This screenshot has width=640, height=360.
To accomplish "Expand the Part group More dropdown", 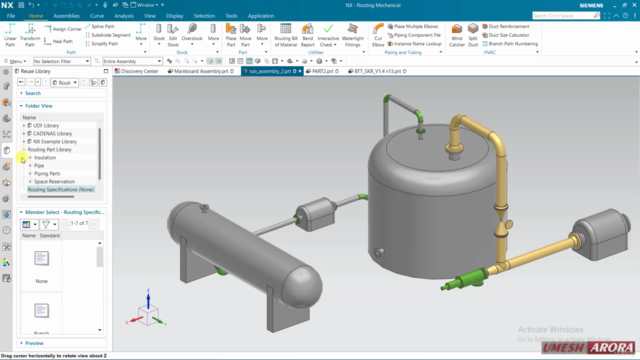I will 262,34.
